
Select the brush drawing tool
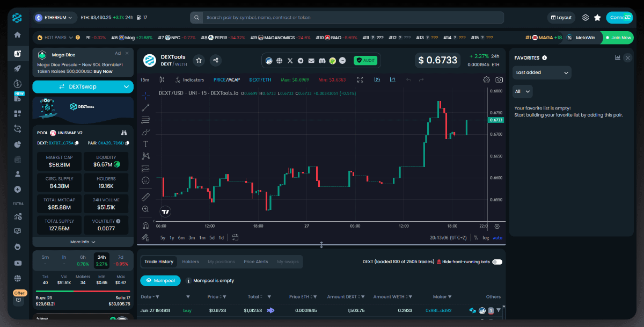[x=145, y=132]
